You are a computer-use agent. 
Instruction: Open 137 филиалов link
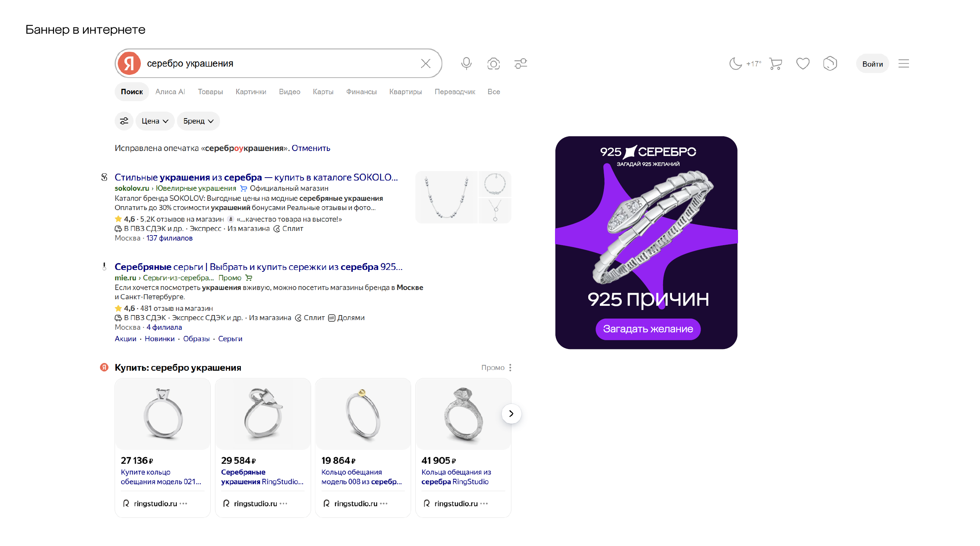169,238
